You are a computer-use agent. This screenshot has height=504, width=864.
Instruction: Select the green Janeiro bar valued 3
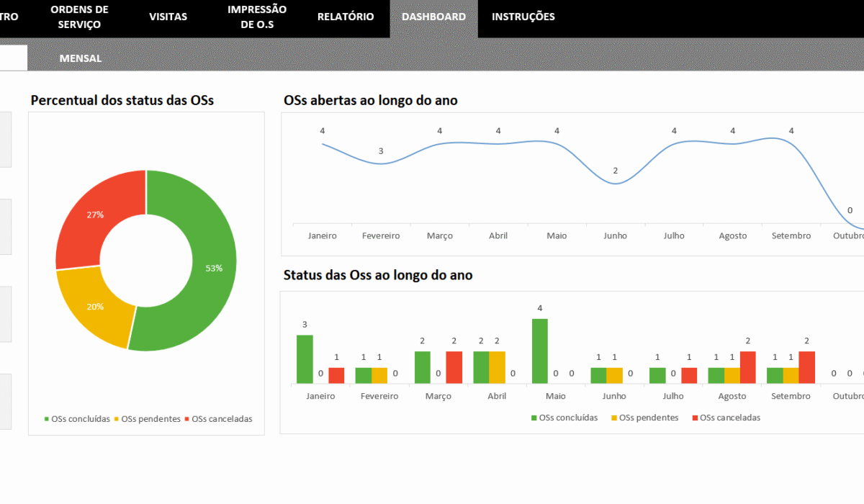coord(305,359)
